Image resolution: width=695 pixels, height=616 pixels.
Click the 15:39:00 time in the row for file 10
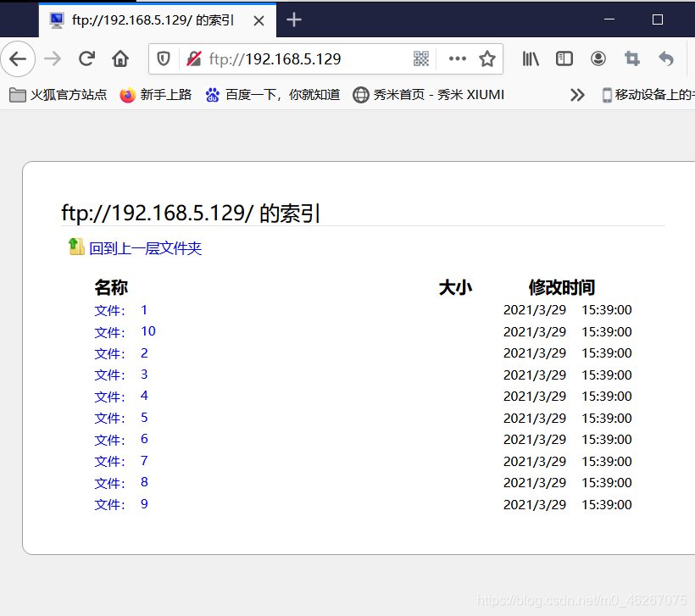point(606,331)
